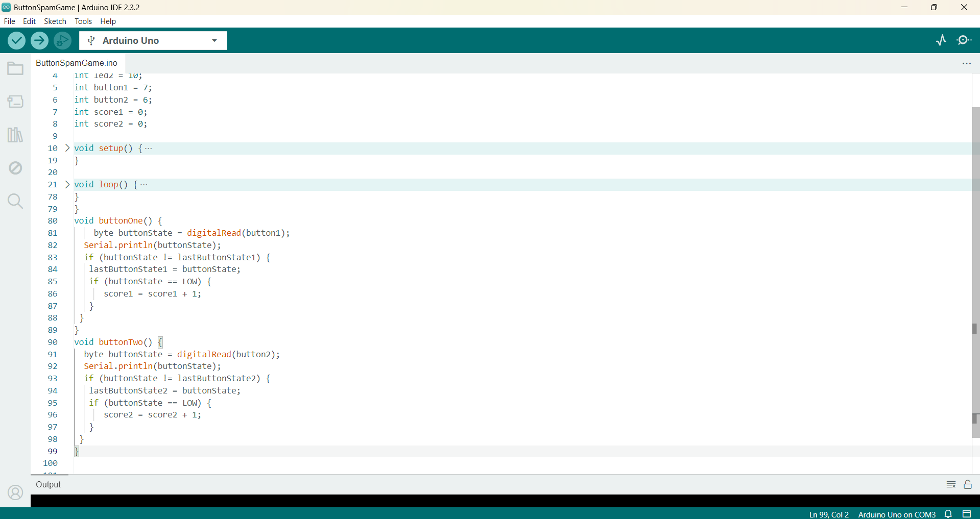Click the notifications bell in status bar

pyautogui.click(x=948, y=514)
